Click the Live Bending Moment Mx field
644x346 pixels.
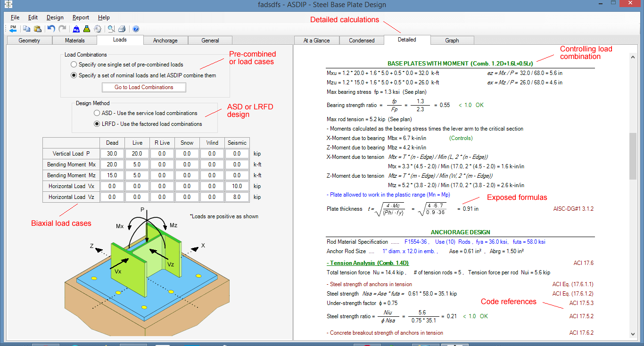pyautogui.click(x=137, y=165)
